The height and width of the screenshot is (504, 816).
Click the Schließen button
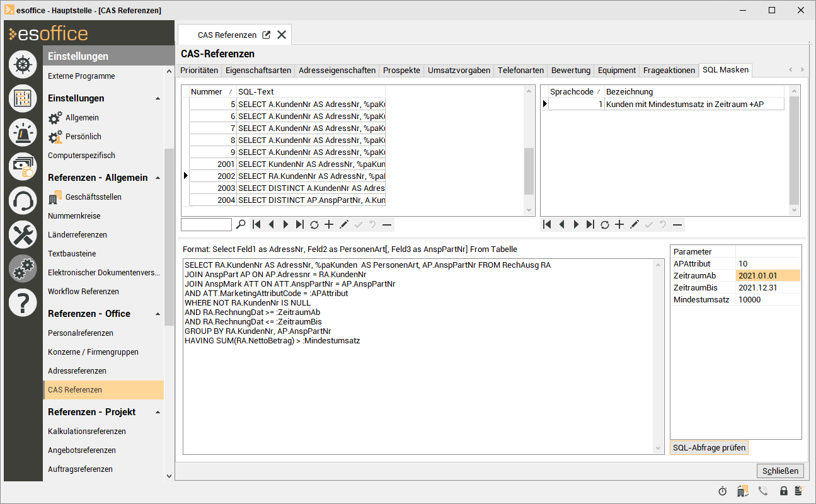(x=780, y=471)
